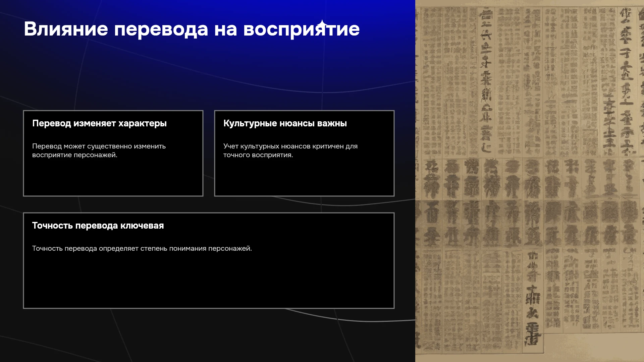644x362 pixels.
Task: Click empty area of first card box
Action: point(113,178)
